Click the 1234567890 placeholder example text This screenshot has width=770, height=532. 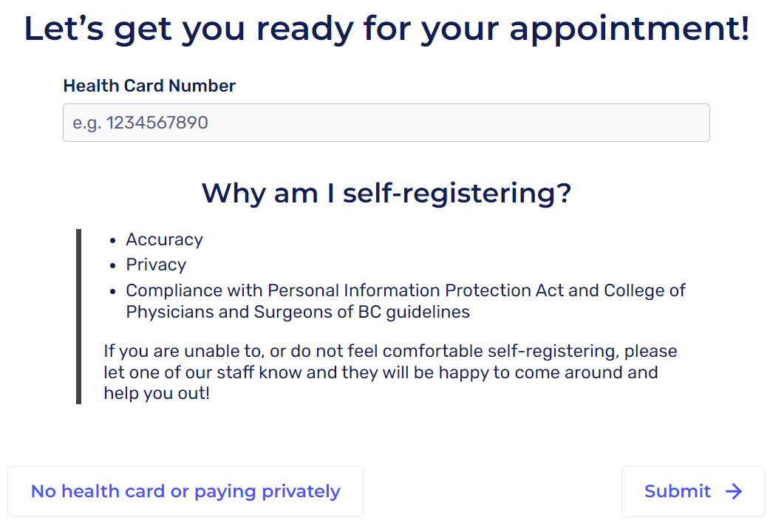tap(157, 123)
